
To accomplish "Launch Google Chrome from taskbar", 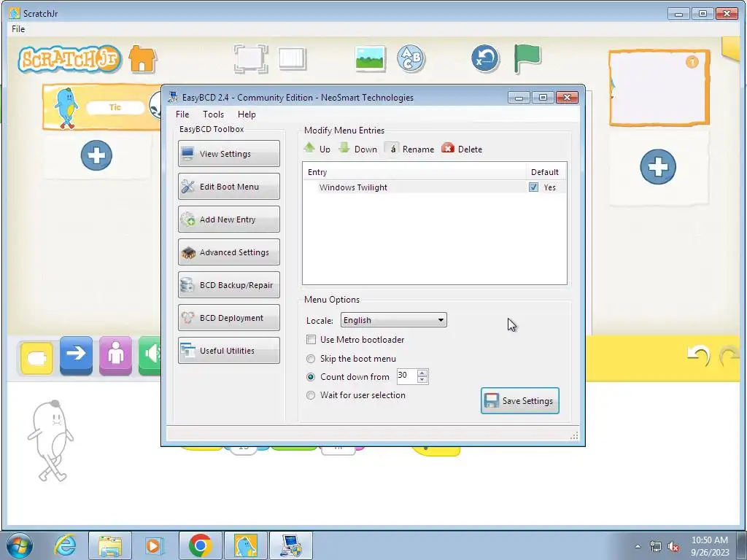I will (200, 545).
